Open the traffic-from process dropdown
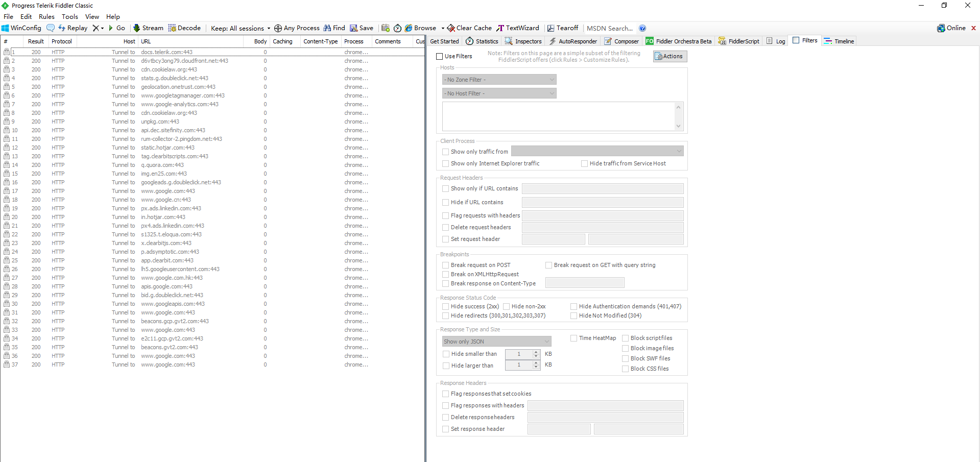 click(x=597, y=151)
